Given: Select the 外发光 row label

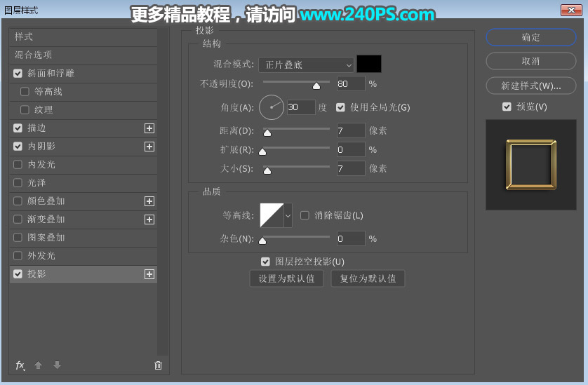Looking at the screenshot, I should (x=41, y=256).
